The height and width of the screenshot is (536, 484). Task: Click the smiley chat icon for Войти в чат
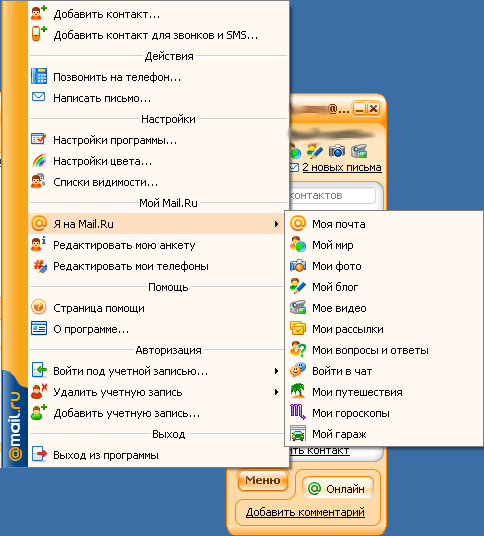coord(298,371)
